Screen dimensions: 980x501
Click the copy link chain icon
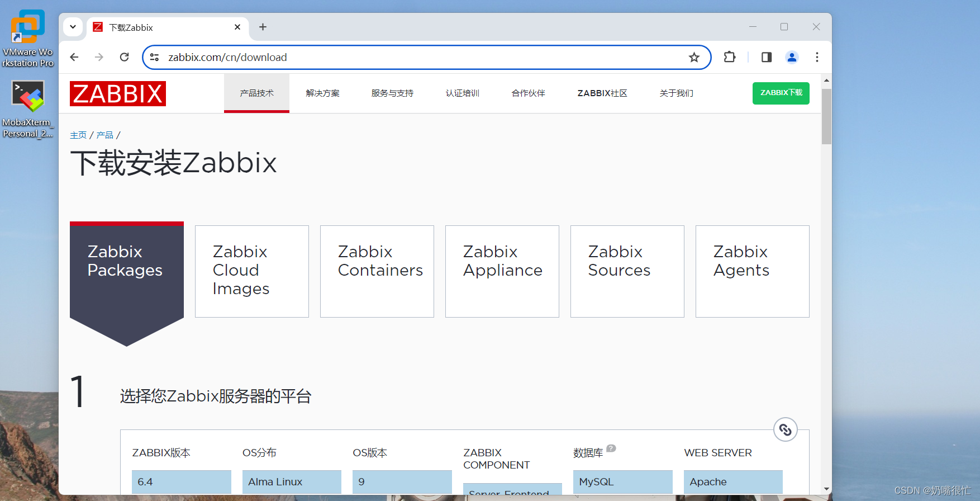coord(785,429)
